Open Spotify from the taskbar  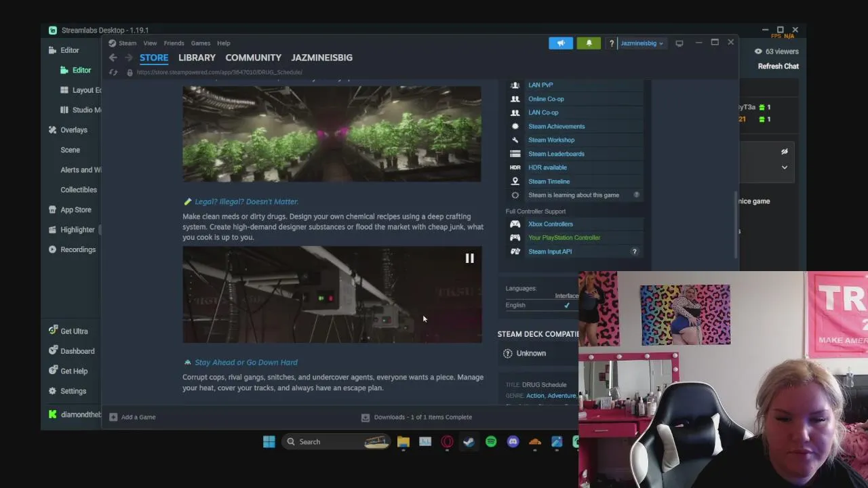(491, 442)
